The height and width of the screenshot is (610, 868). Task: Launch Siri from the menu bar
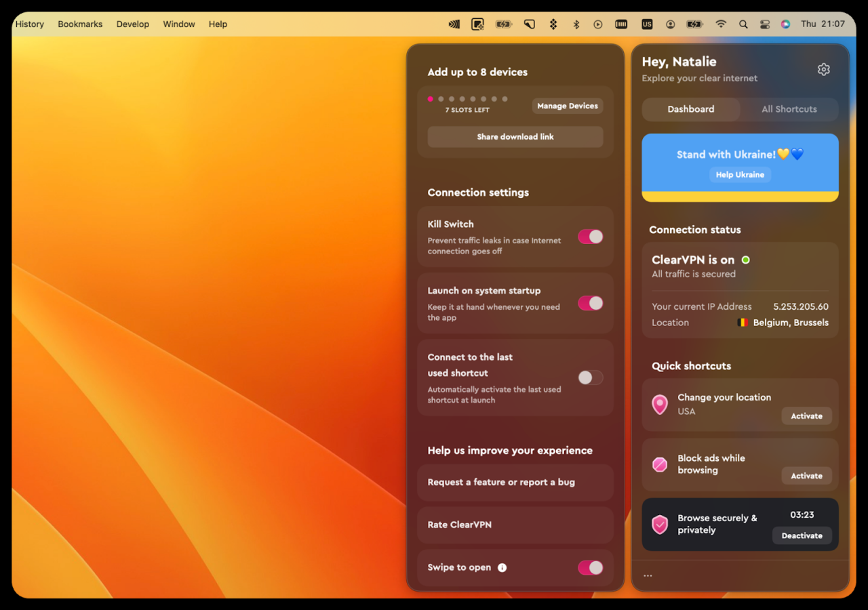click(785, 24)
